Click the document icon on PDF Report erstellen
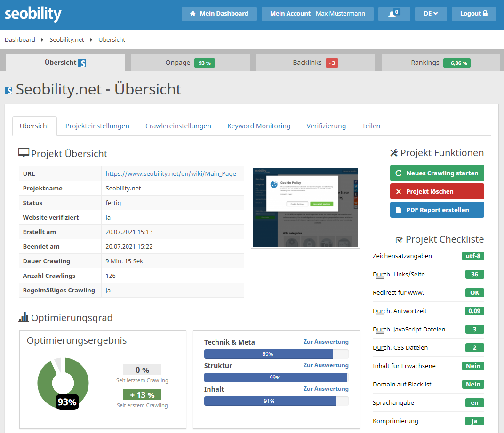Image resolution: width=504 pixels, height=433 pixels. tap(398, 210)
